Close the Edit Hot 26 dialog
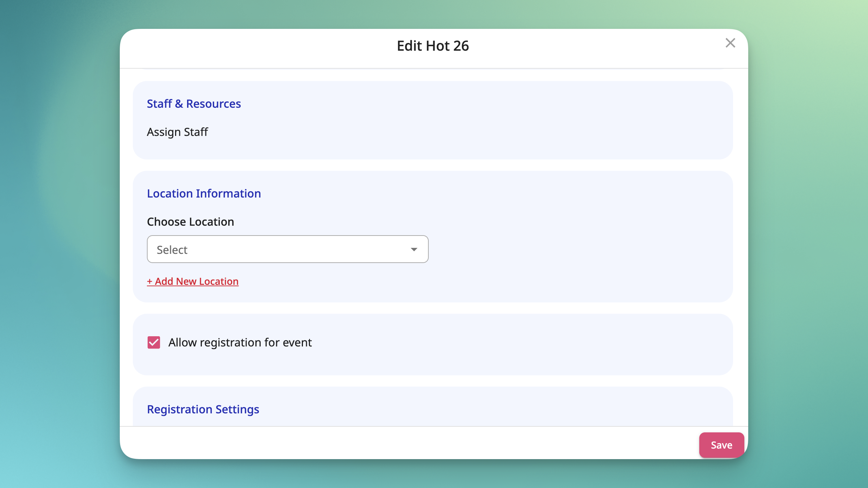The width and height of the screenshot is (868, 488). (x=730, y=43)
